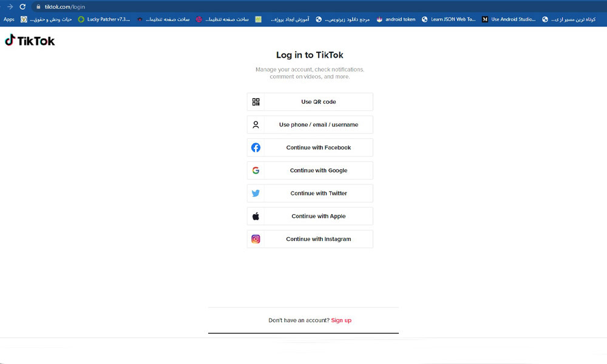This screenshot has width=607, height=364.
Task: Continue with Google login
Action: pos(318,170)
